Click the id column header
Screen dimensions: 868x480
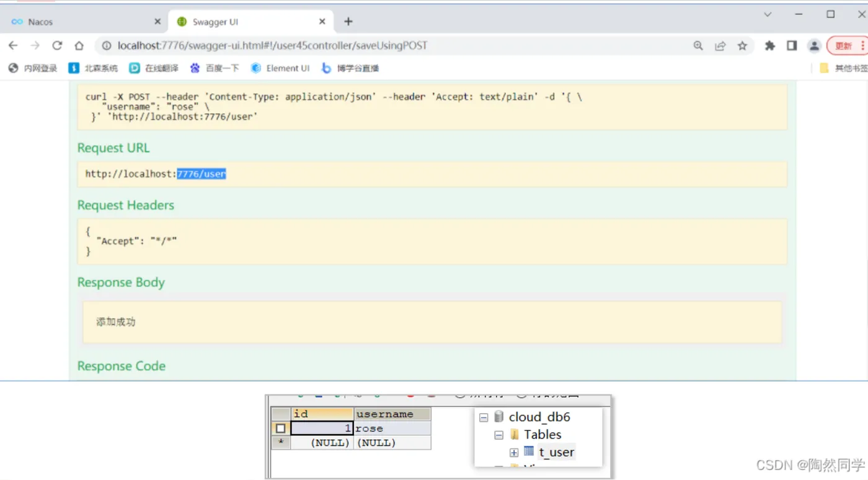point(322,414)
